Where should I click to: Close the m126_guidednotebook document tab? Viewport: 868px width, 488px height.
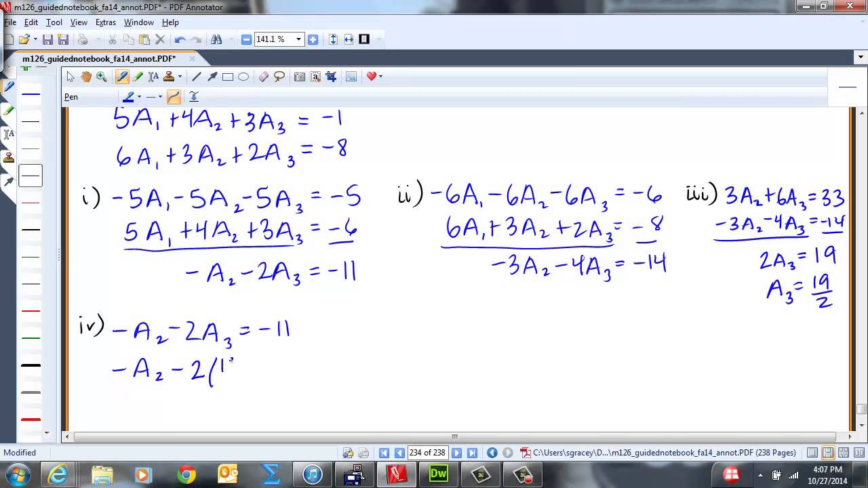point(192,59)
